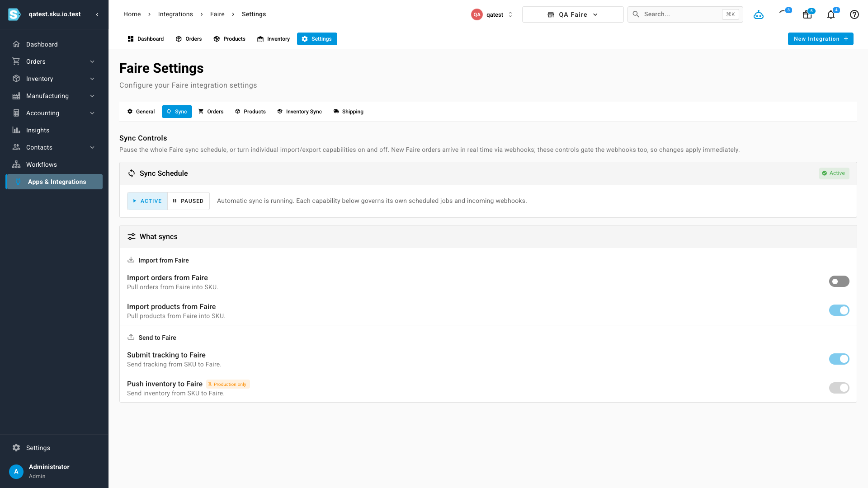Click the QA avatar badge in header
Viewport: 868px width, 488px height.
point(477,14)
